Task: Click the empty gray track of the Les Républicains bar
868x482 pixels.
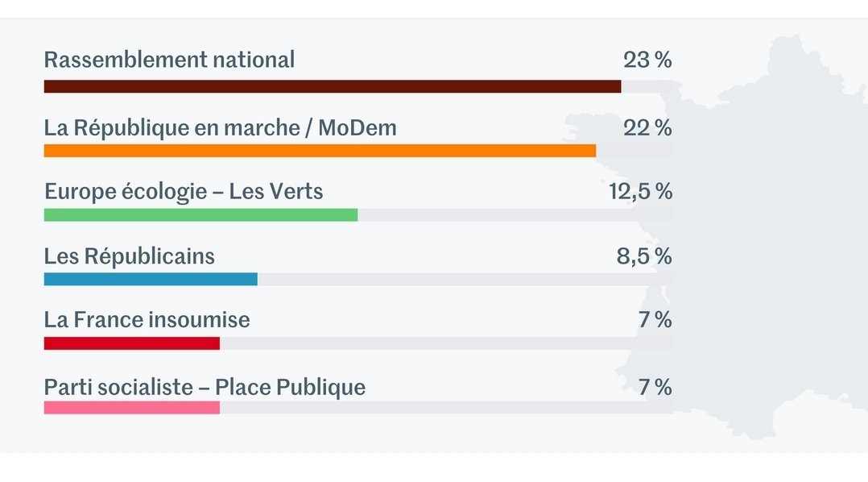Action: 465,279
